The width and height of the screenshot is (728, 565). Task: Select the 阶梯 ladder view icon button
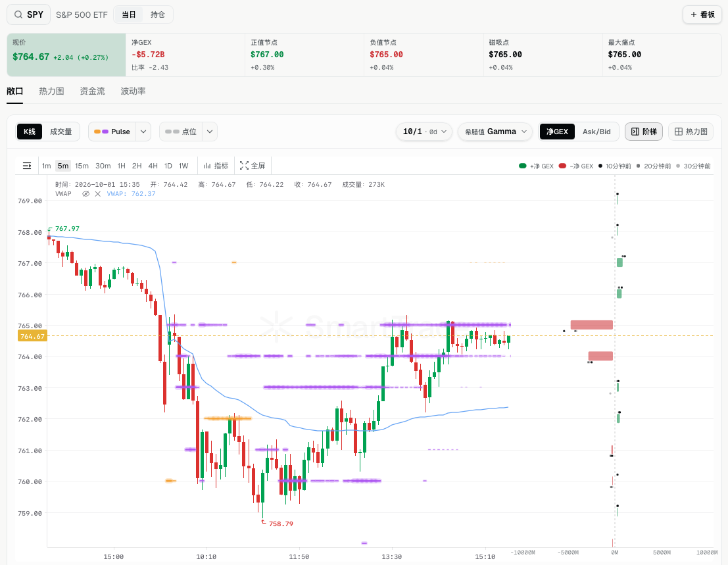(644, 132)
